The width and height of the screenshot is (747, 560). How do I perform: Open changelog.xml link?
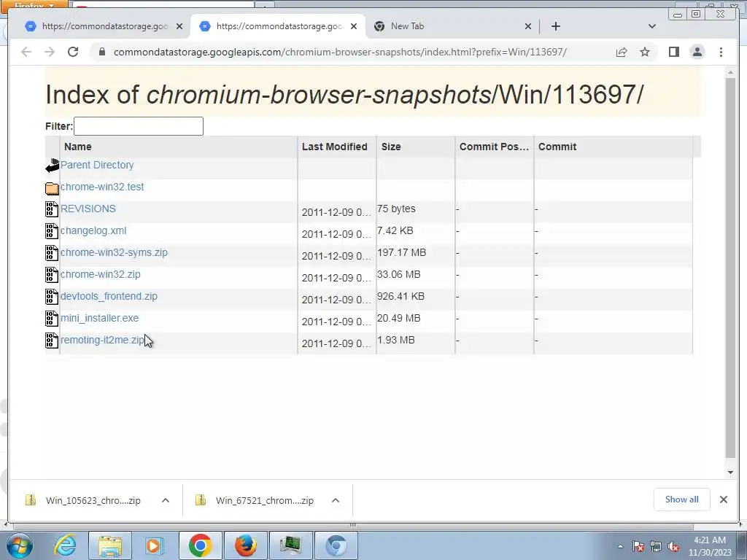pos(93,230)
